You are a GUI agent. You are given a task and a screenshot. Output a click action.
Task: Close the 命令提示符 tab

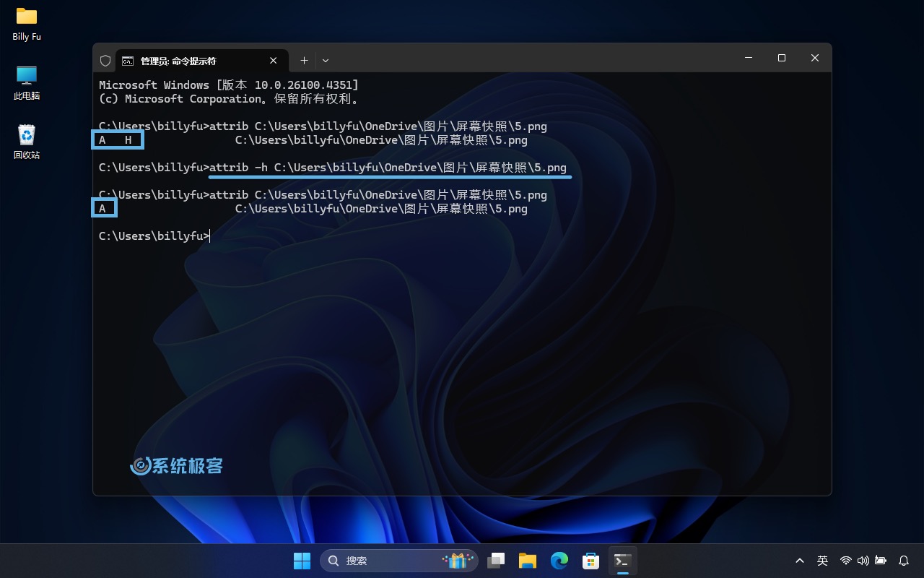coord(274,61)
